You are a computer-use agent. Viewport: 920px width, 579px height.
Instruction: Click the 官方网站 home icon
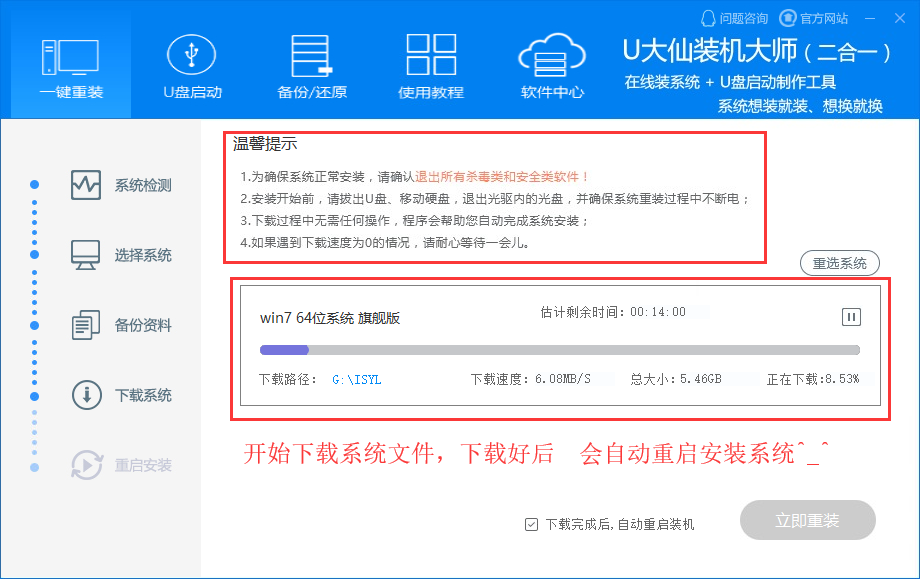tap(787, 18)
